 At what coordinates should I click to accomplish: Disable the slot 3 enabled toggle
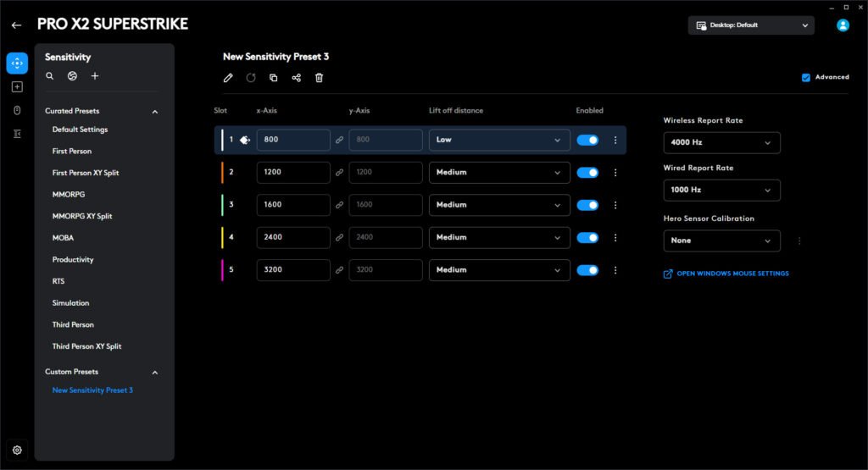pyautogui.click(x=587, y=205)
